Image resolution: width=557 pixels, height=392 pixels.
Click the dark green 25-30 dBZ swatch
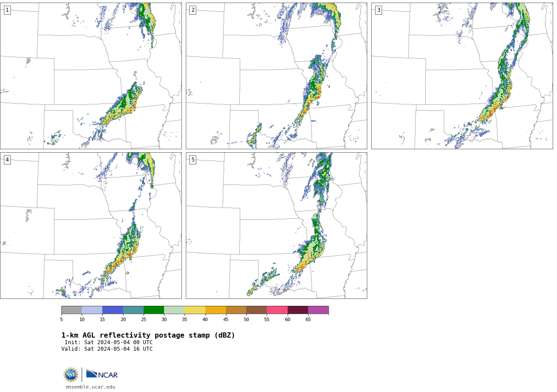pyautogui.click(x=154, y=310)
